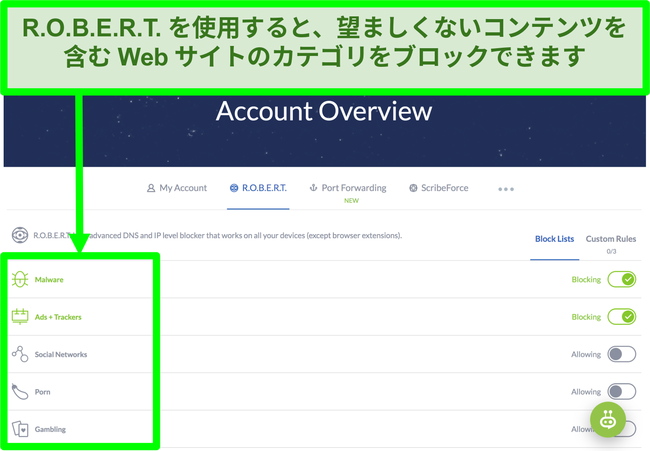The image size is (650, 451).
Task: Enable the Social Networks blocking toggle
Action: (x=622, y=354)
